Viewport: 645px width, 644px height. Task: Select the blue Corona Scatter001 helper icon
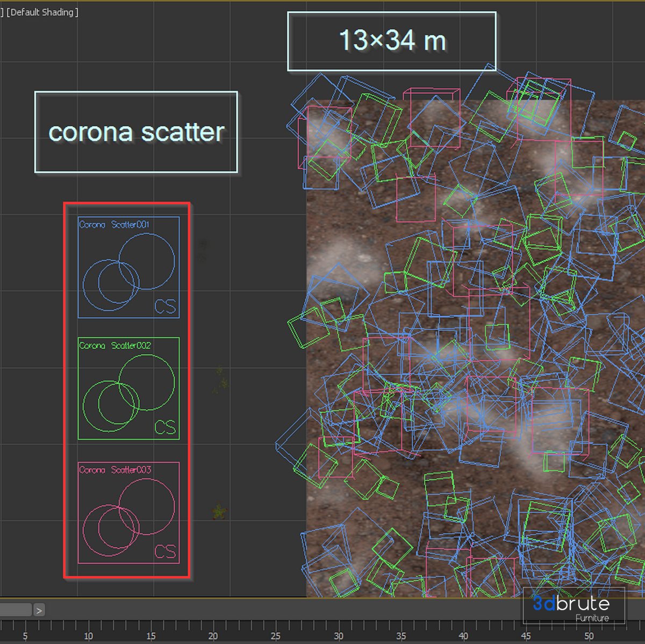[128, 267]
